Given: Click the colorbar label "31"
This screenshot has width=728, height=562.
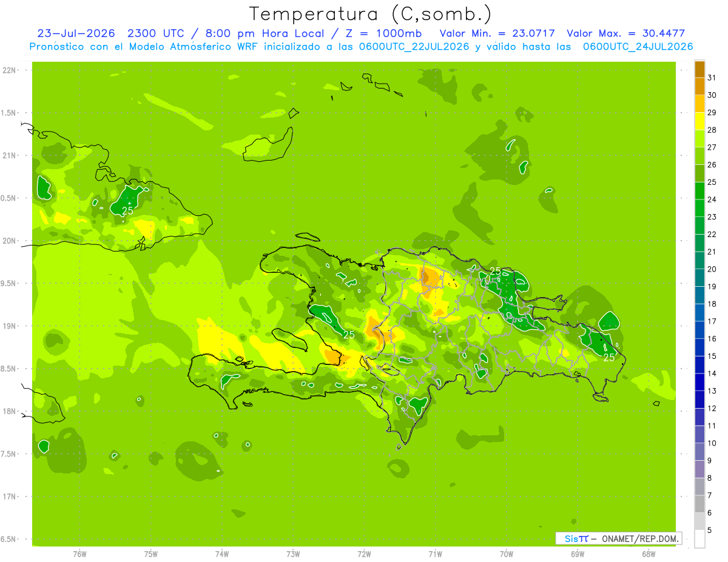Looking at the screenshot, I should (x=712, y=77).
